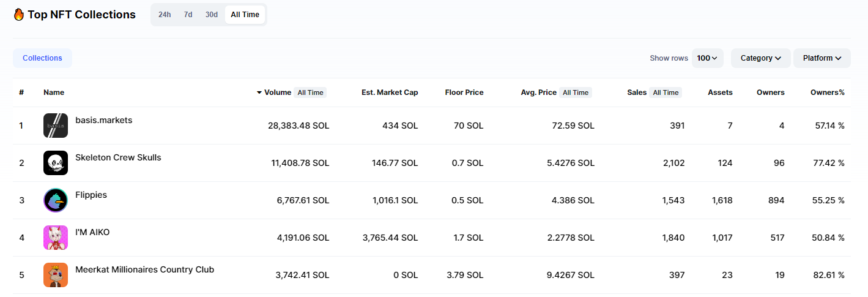Click the Avg. Price All Time badge
The image size is (868, 297).
576,92
